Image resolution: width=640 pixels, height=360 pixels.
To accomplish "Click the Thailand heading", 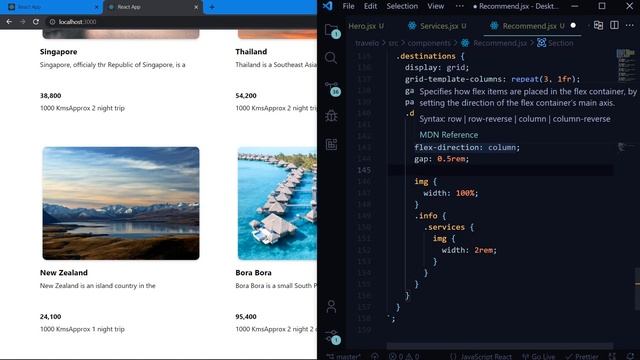I will pos(251,52).
